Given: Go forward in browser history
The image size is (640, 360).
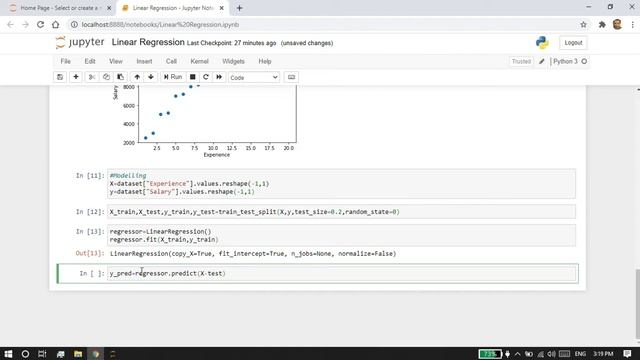Looking at the screenshot, I should [25, 24].
